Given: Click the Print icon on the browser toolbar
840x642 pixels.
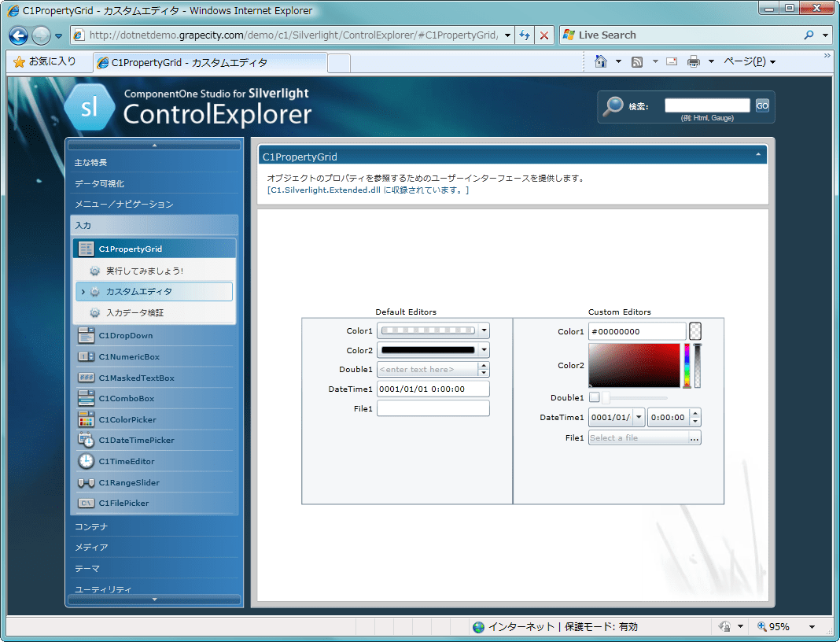Looking at the screenshot, I should (696, 61).
